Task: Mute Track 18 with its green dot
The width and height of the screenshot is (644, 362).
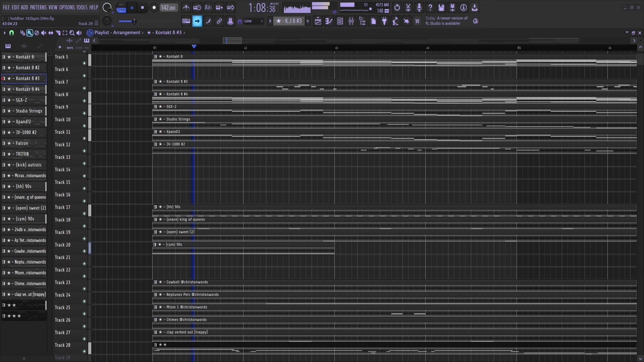Action: pos(84,226)
